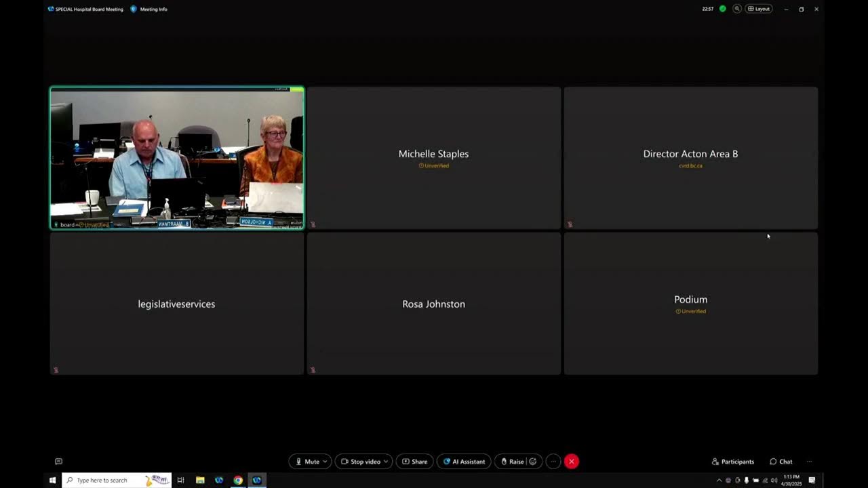Click Unverified label under Podium
This screenshot has height=488, width=868.
[691, 311]
